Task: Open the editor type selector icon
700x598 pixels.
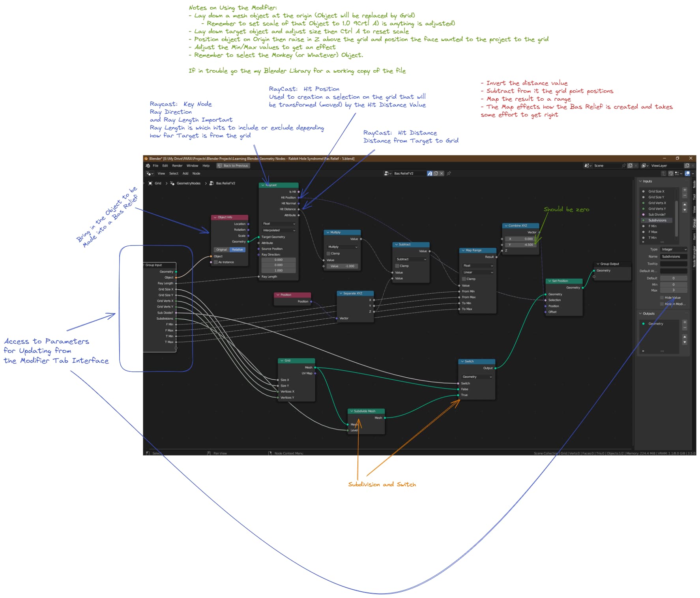Action: click(150, 173)
